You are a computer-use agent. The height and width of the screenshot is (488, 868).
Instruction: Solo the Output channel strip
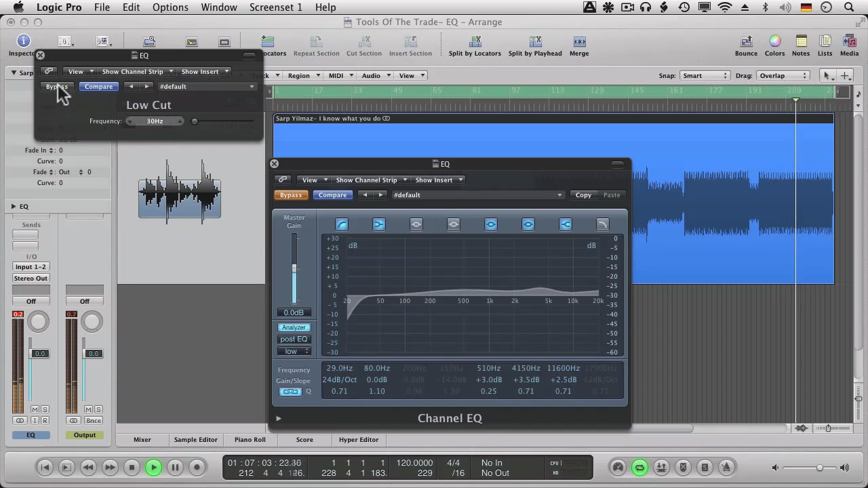tap(98, 409)
